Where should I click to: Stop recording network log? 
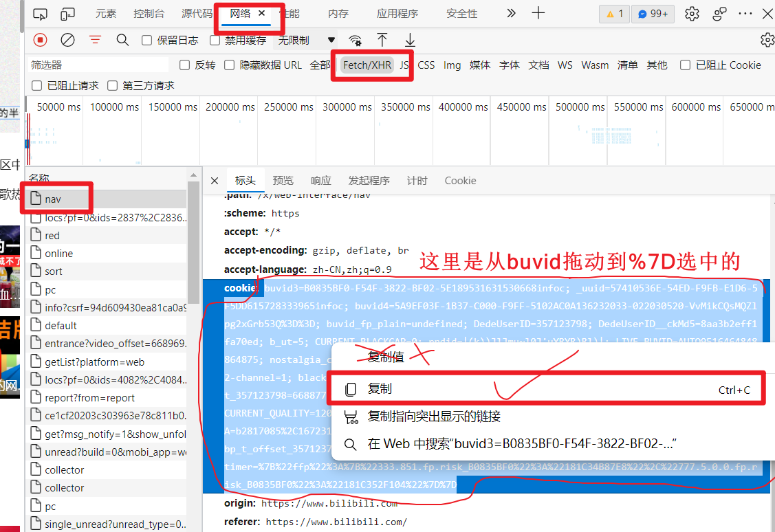click(41, 40)
